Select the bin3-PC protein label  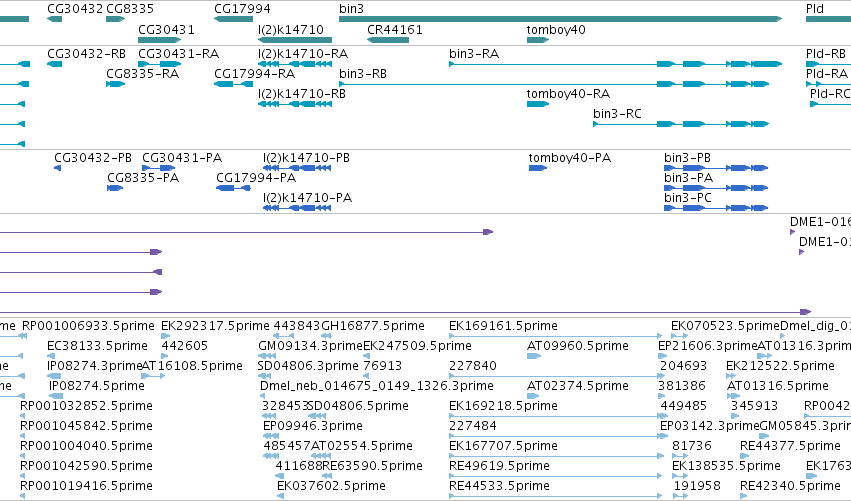[688, 198]
